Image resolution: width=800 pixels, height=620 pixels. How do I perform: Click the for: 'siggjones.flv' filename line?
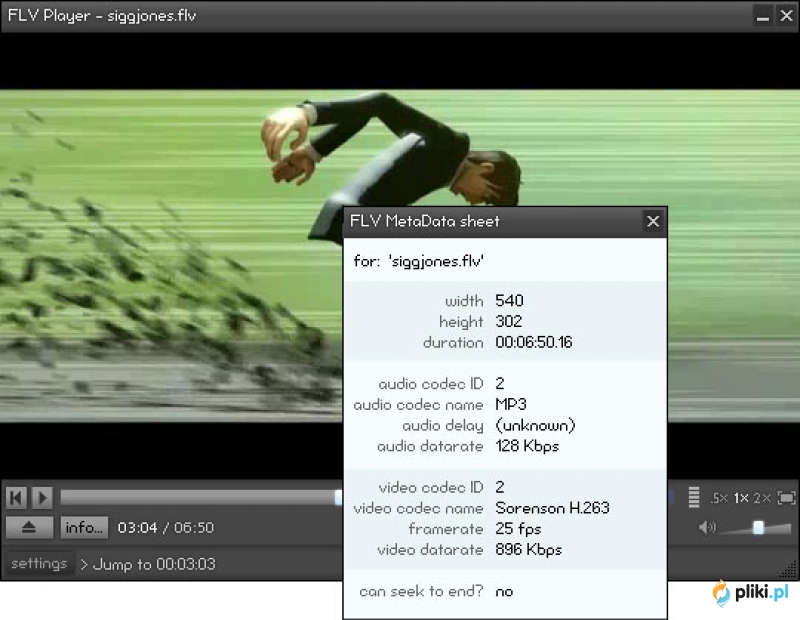click(x=418, y=262)
